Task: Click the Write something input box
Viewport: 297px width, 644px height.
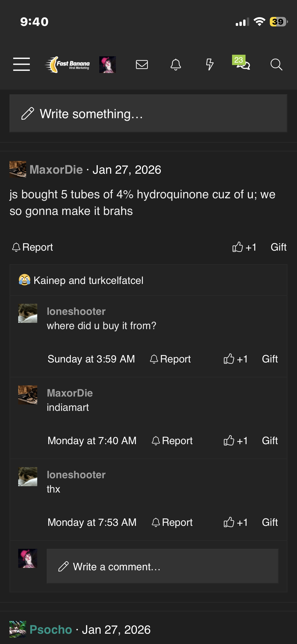Action: click(x=148, y=114)
